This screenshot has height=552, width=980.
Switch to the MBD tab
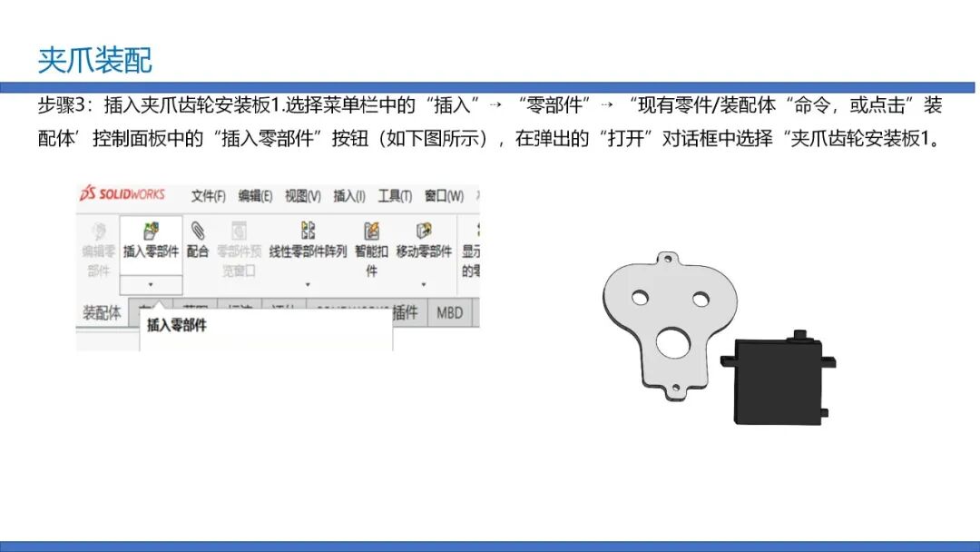450,312
